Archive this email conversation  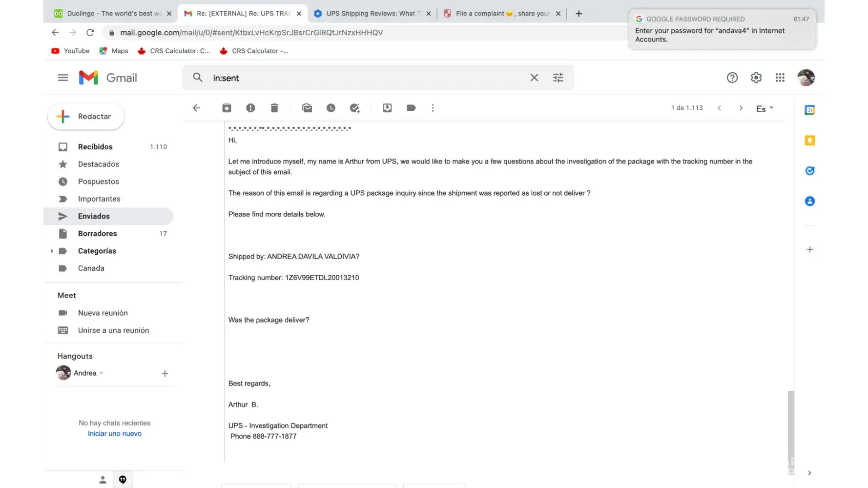coord(227,108)
